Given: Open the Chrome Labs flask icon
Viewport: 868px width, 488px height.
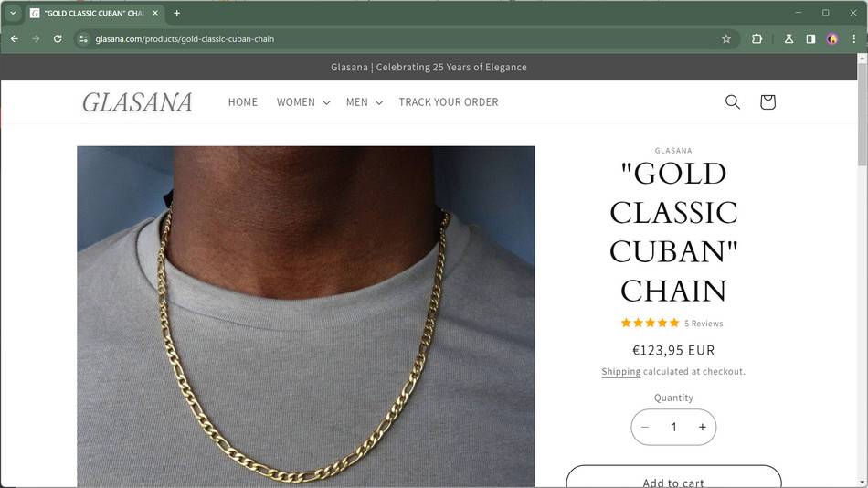Looking at the screenshot, I should [x=789, y=39].
